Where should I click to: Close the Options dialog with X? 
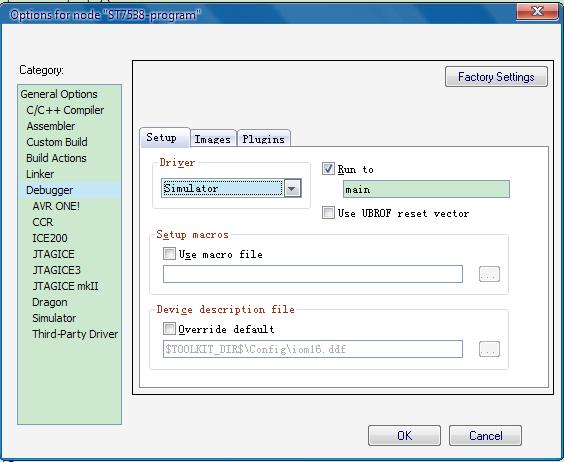(537, 12)
